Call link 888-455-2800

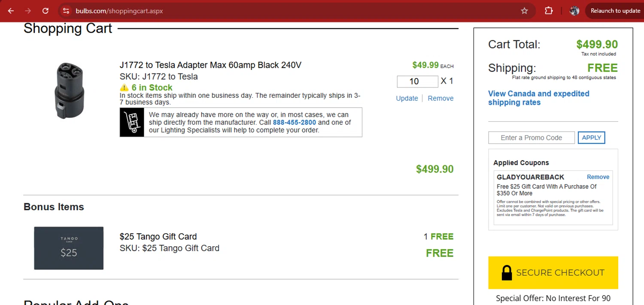pos(295,122)
